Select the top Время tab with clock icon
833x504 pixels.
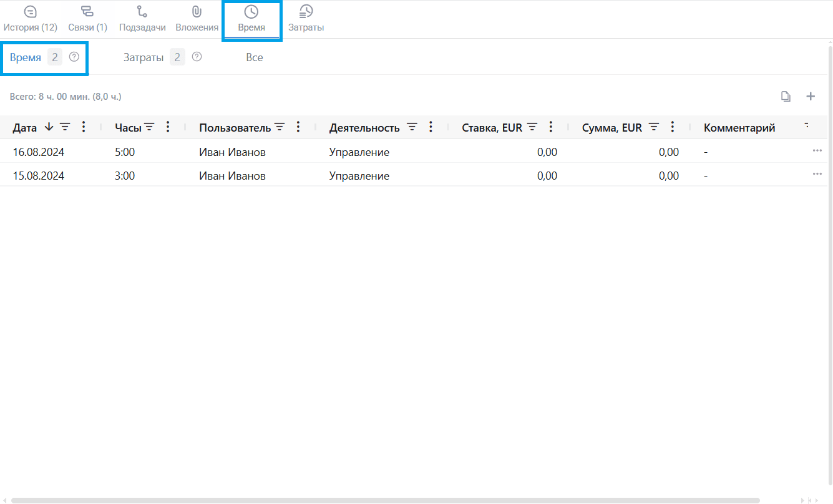point(251,20)
